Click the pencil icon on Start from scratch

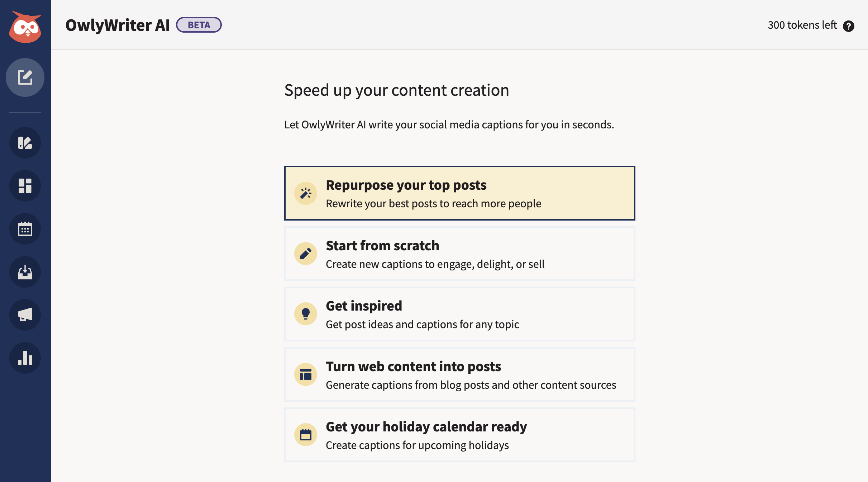pos(306,254)
